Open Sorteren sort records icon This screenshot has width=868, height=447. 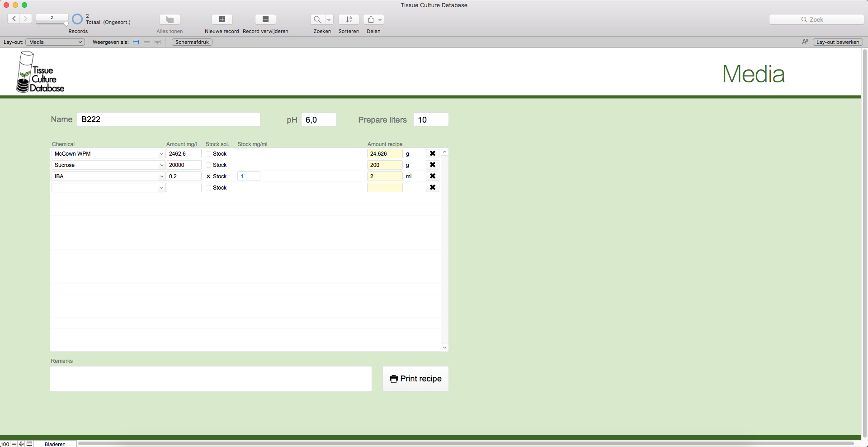click(349, 19)
